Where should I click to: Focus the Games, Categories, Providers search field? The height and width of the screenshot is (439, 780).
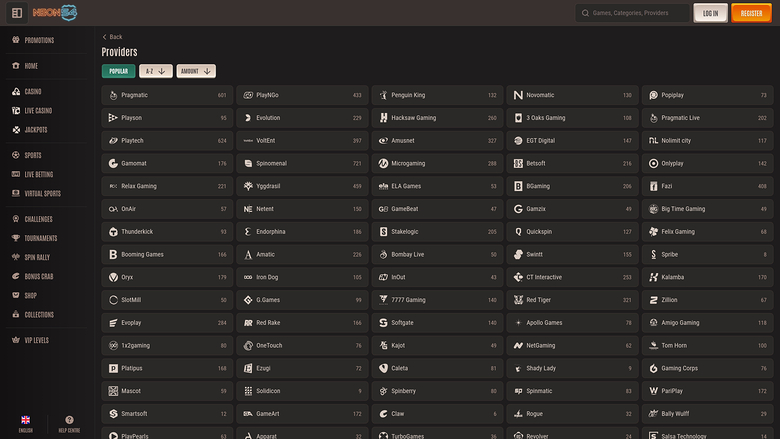coord(638,13)
